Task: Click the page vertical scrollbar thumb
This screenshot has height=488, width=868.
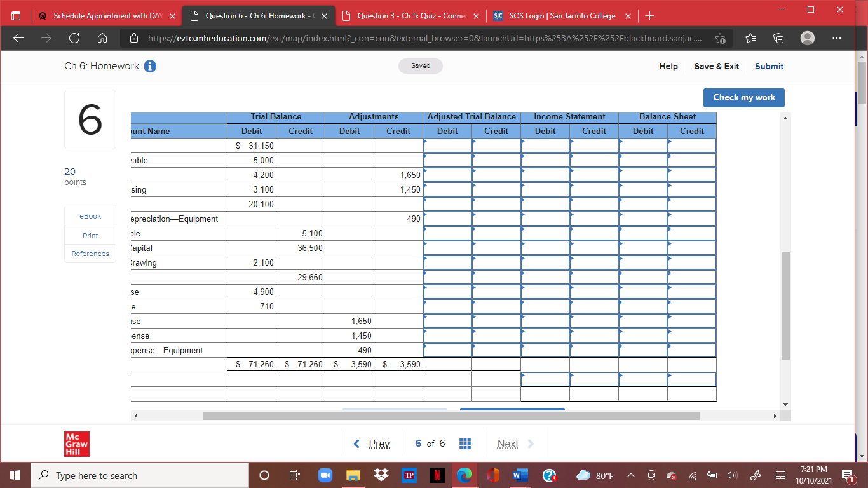Action: tap(862, 82)
